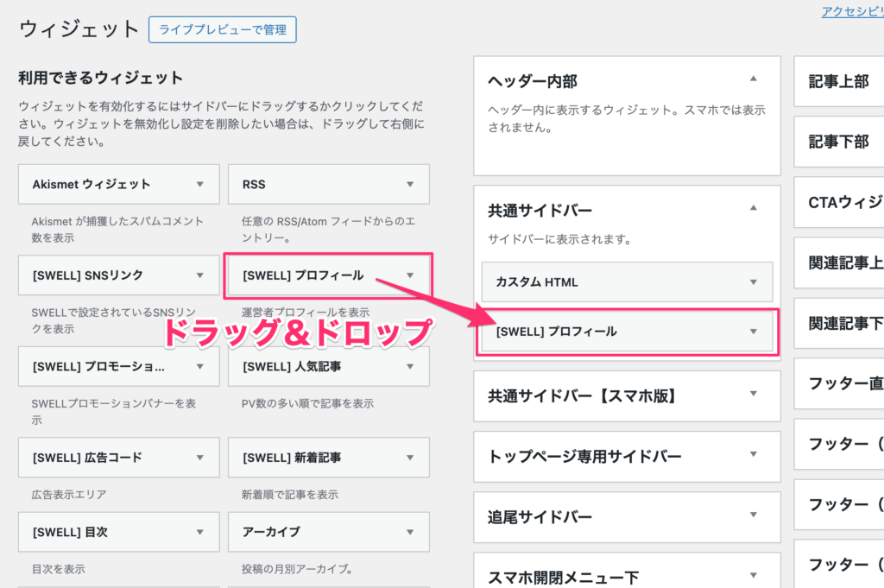Image resolution: width=884 pixels, height=588 pixels.
Task: Open the アクセシビリティ link at top right
Action: click(x=851, y=11)
